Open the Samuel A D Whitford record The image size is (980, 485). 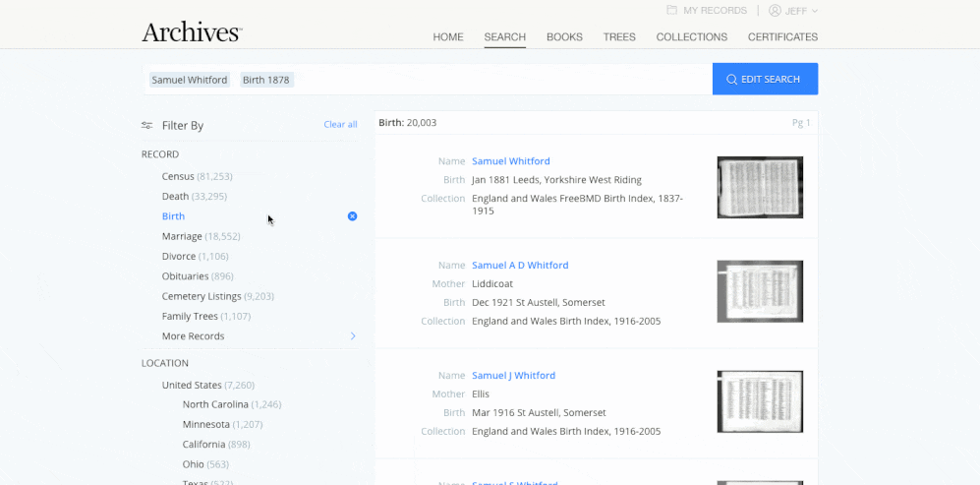(520, 265)
